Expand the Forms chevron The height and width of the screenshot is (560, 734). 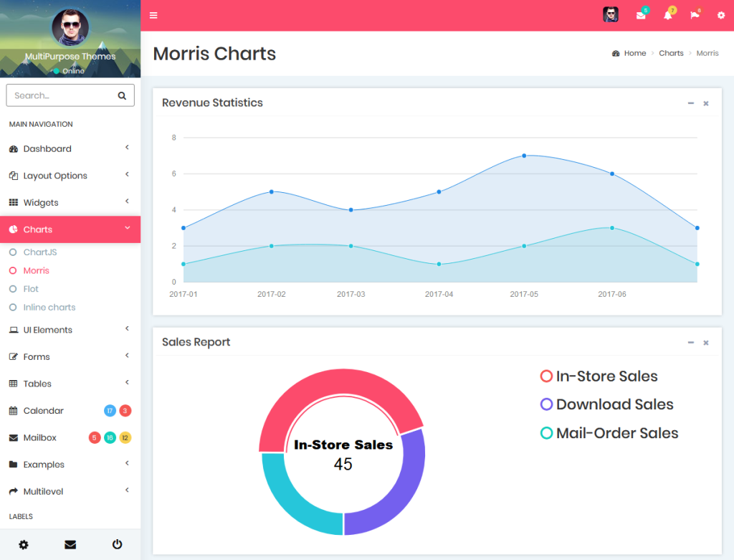pyautogui.click(x=127, y=356)
